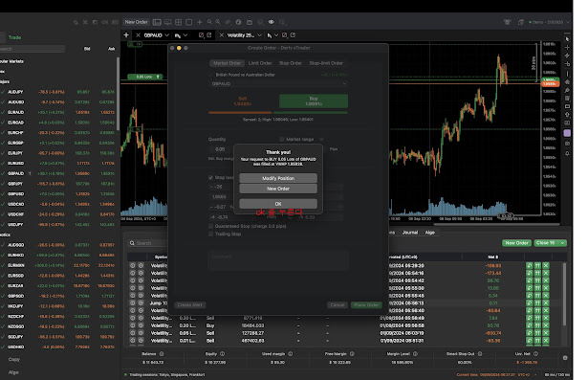Click the Equity info icon

tap(223, 354)
